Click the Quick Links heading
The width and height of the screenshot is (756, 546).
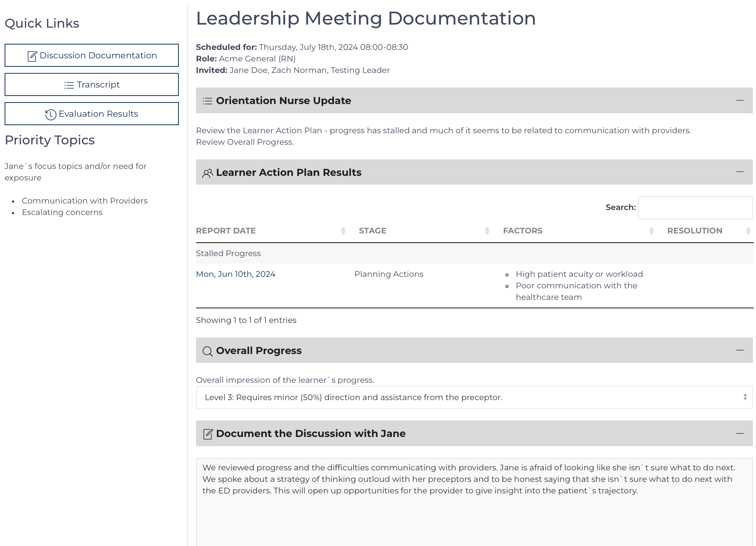42,23
